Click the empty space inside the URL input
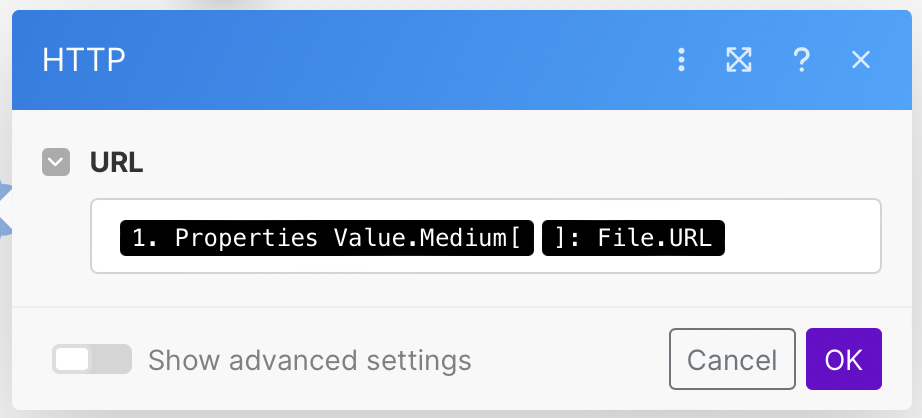This screenshot has width=922, height=418. coord(800,237)
